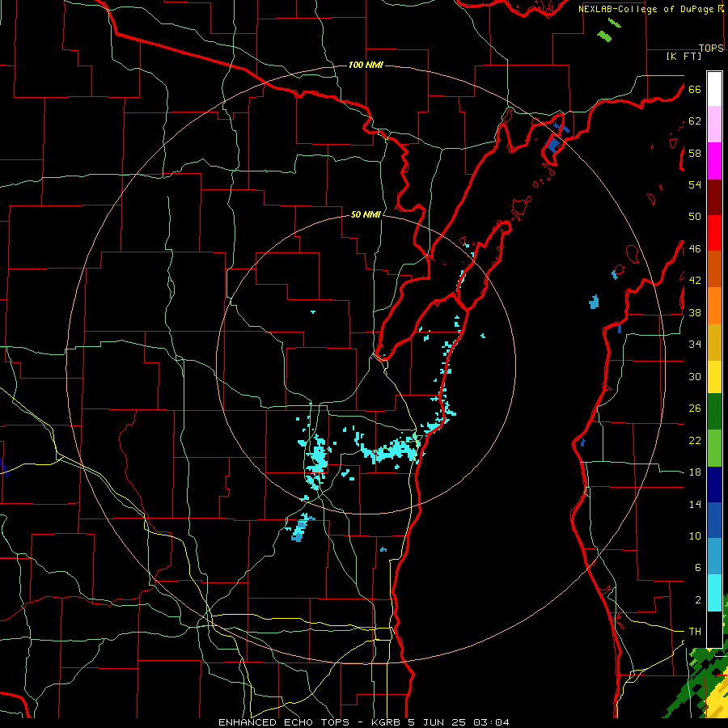This screenshot has height=728, width=728.
Task: Click the white swatch in the tops legend
Action: click(714, 89)
